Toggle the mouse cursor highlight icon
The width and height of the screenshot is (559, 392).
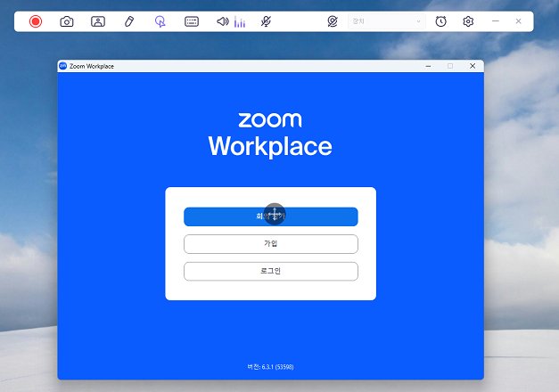click(160, 21)
